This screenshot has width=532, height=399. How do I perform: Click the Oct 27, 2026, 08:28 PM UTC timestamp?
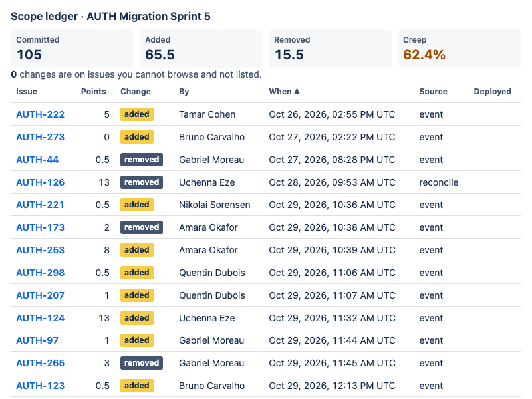(332, 160)
